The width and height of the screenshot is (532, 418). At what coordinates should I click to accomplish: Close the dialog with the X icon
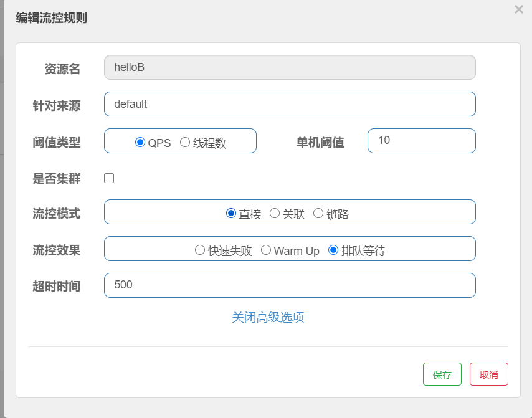coord(520,9)
